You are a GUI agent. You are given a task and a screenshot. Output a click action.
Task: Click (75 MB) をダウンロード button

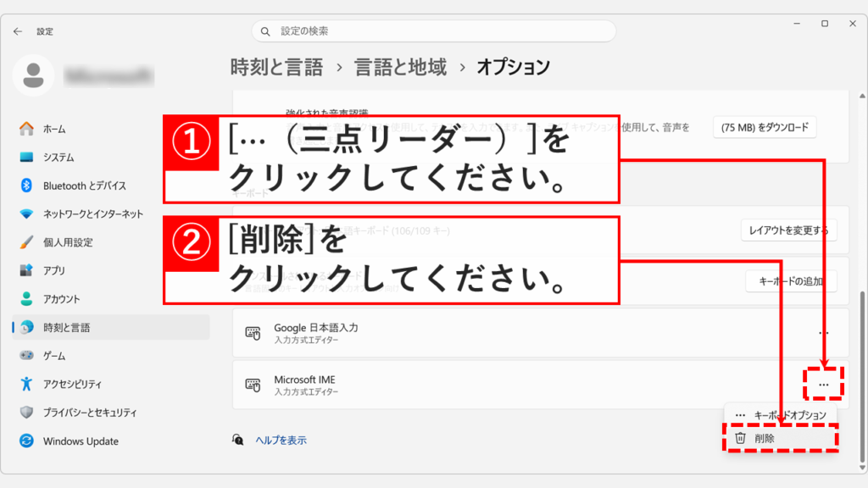765,127
